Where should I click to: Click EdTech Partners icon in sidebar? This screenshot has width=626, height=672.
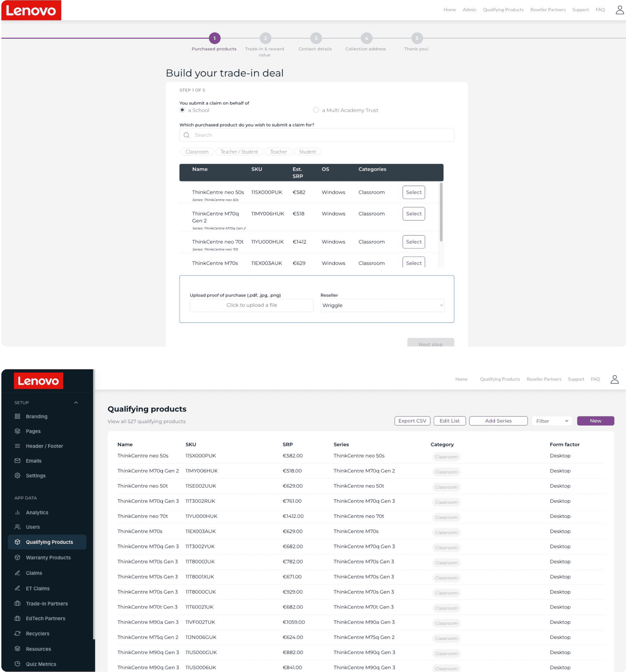pos(17,618)
